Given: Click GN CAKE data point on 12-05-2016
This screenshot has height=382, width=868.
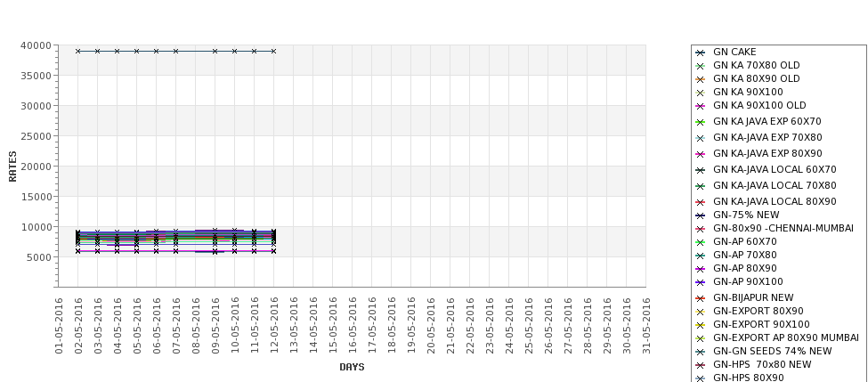Looking at the screenshot, I should coord(273,51).
